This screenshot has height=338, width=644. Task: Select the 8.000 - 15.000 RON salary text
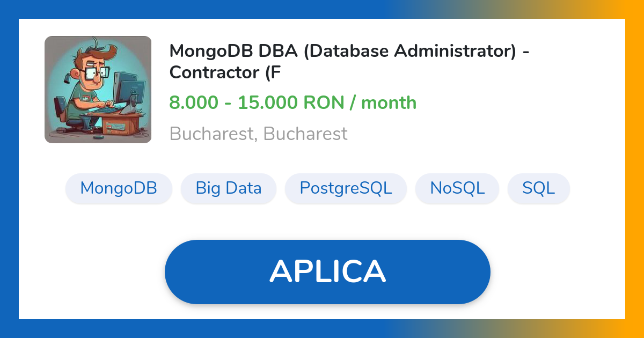(292, 102)
